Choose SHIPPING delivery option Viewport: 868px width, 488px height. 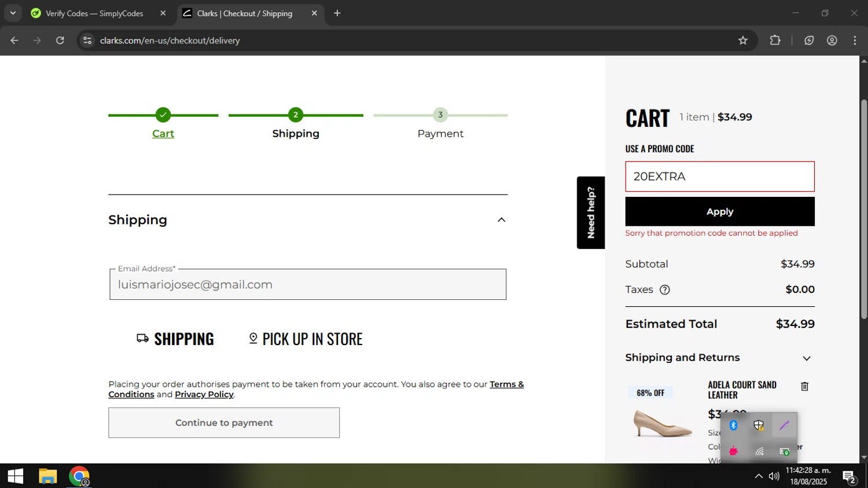pos(175,339)
